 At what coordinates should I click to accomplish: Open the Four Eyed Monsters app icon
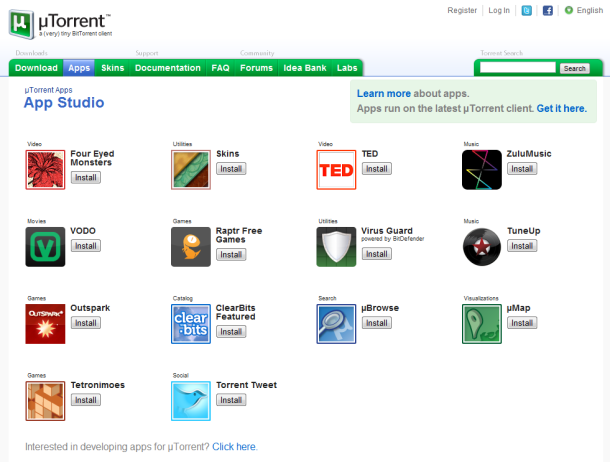tap(45, 170)
